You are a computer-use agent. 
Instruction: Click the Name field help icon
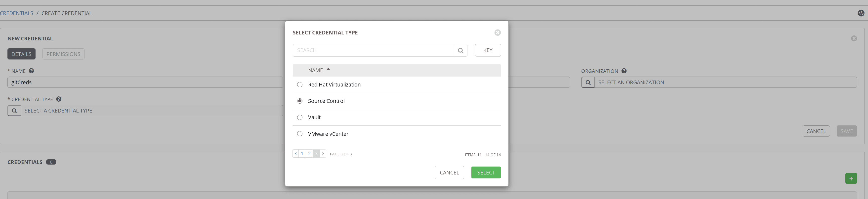tap(31, 71)
